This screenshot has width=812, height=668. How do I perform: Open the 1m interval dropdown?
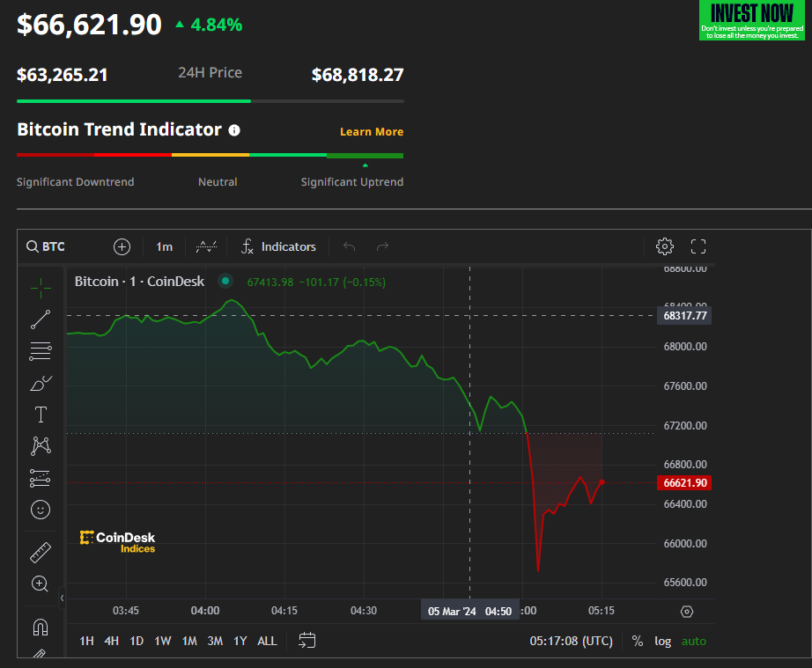point(164,246)
